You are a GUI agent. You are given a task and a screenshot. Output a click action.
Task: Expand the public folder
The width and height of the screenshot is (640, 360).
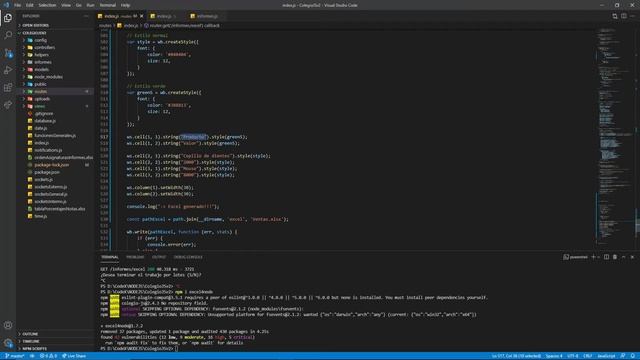click(x=55, y=84)
